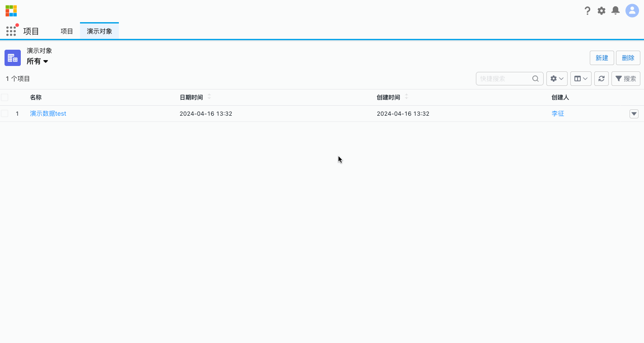Open the app launcher grid icon
The width and height of the screenshot is (644, 343).
[11, 31]
